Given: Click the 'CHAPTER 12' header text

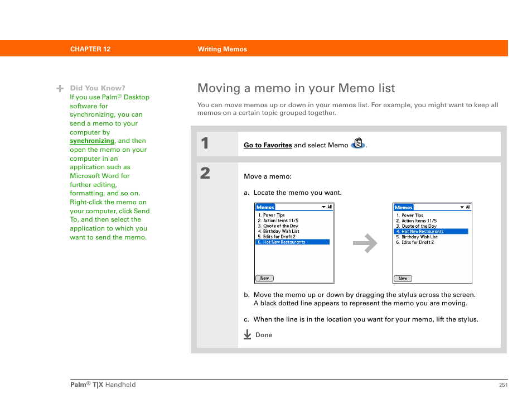Looking at the screenshot, I should (90, 49).
